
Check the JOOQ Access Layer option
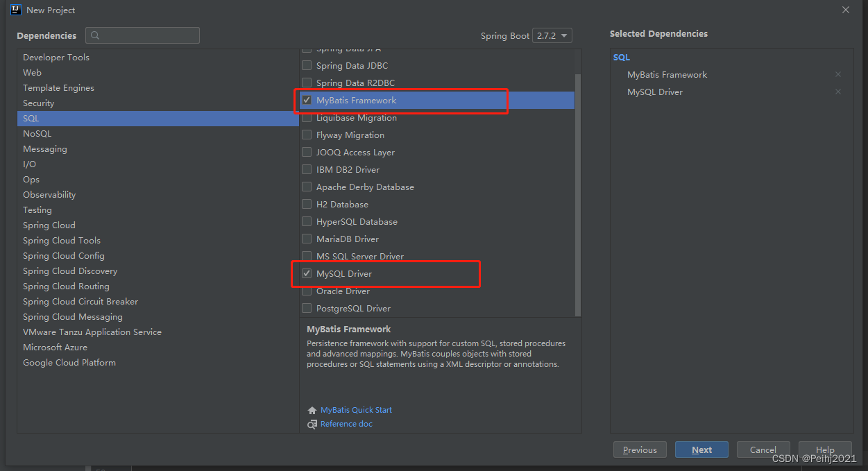click(307, 152)
